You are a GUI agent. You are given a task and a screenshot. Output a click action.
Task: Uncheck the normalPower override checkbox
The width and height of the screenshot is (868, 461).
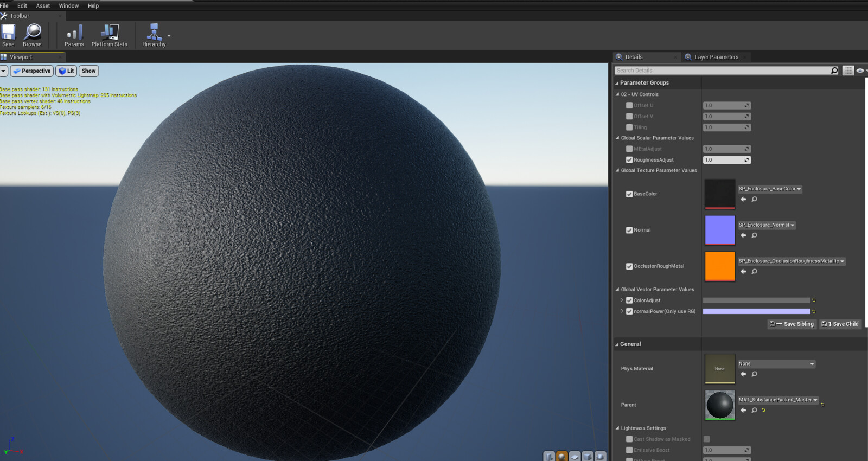point(629,311)
